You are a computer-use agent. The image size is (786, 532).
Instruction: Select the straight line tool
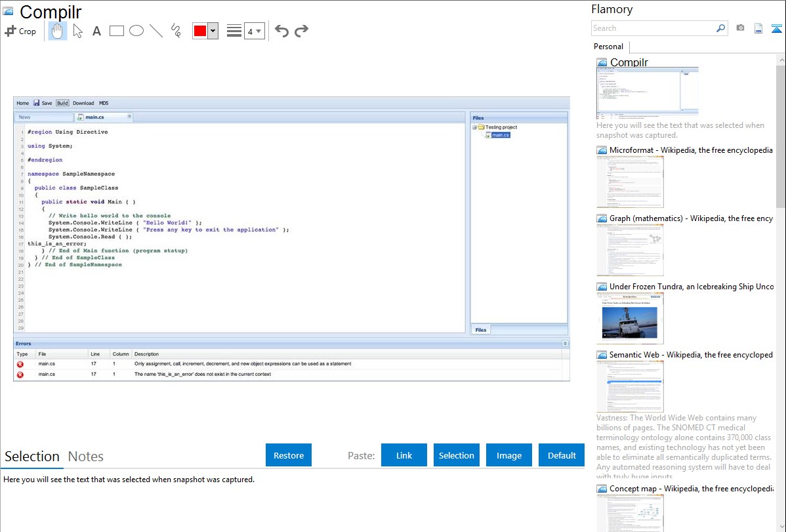coord(156,31)
